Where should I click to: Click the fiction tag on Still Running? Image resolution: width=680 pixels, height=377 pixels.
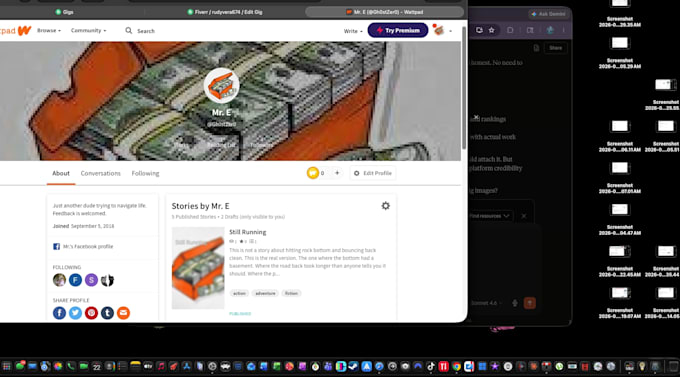click(291, 293)
